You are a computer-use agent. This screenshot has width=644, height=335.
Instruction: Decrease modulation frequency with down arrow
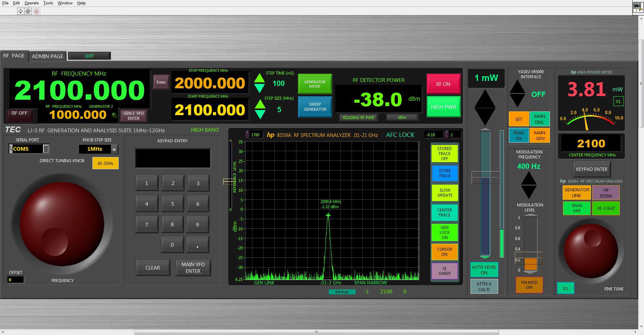click(528, 192)
